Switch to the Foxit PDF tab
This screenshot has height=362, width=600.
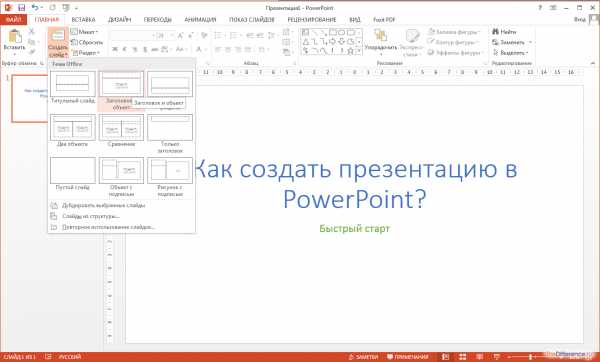tap(384, 20)
